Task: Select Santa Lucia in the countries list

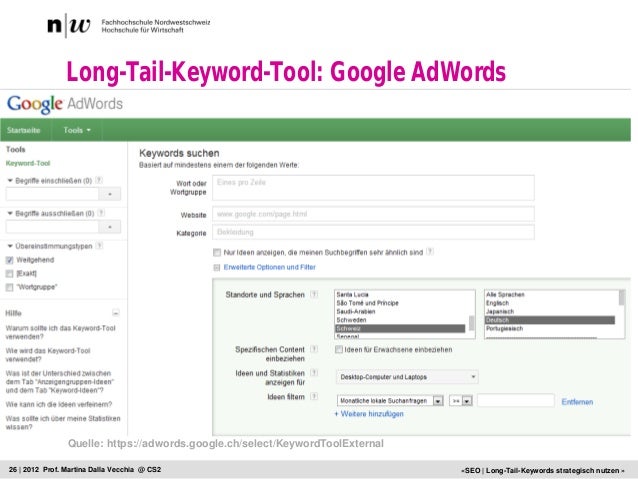Action: click(352, 294)
